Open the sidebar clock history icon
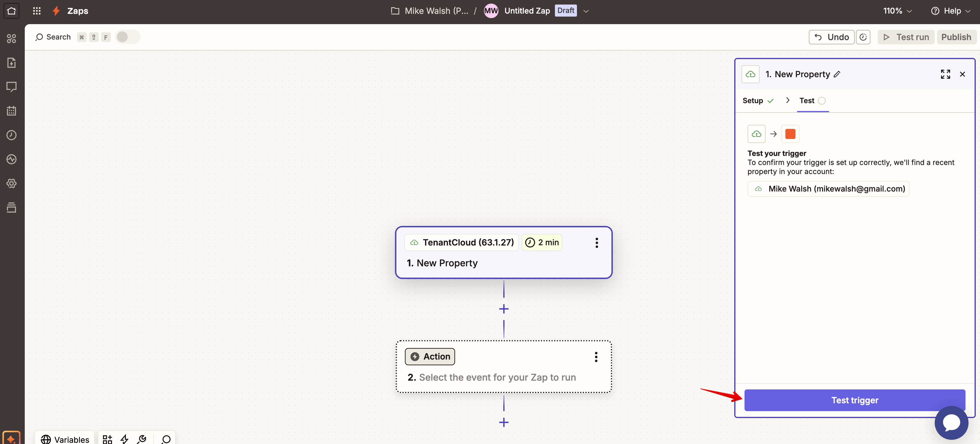 (x=11, y=135)
